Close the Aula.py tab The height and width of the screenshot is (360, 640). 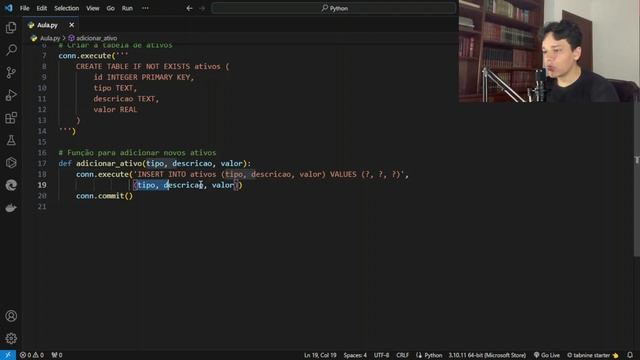click(x=72, y=25)
